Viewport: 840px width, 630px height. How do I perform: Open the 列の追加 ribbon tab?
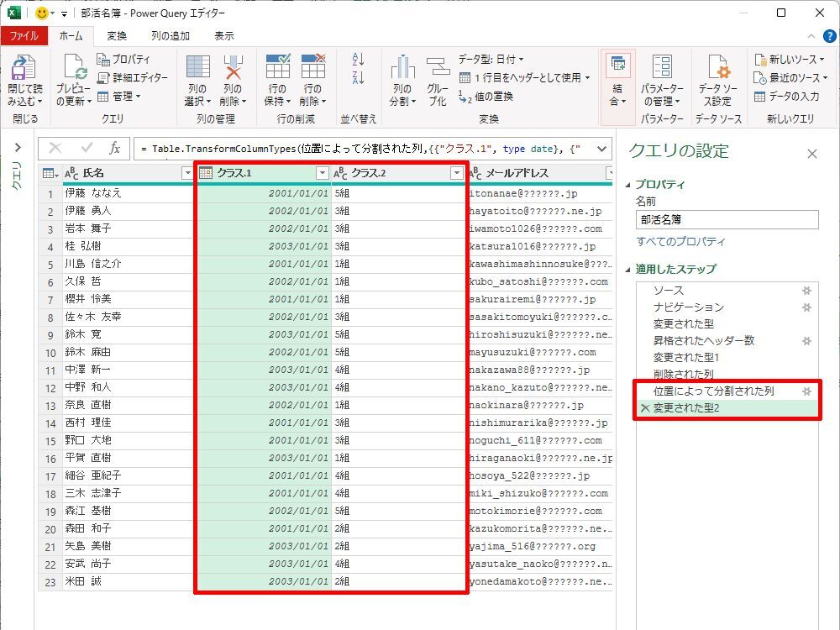pyautogui.click(x=171, y=35)
